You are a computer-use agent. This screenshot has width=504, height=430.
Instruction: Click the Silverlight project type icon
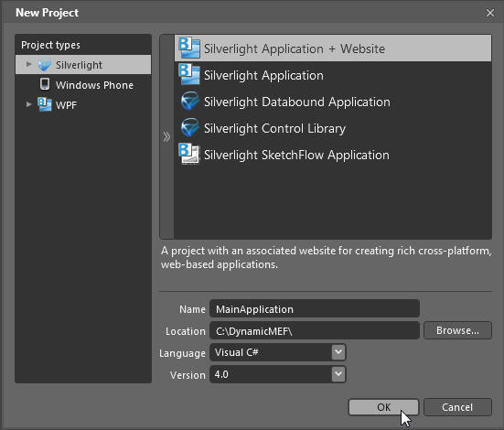pos(45,65)
